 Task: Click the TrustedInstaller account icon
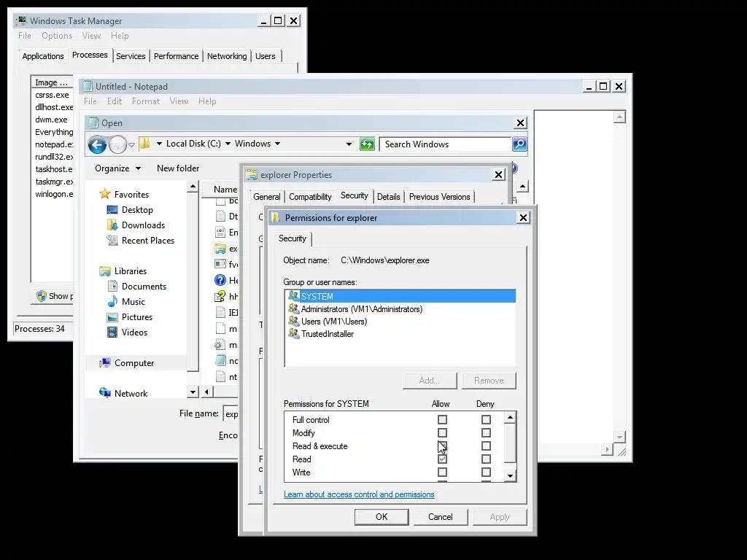pos(293,334)
